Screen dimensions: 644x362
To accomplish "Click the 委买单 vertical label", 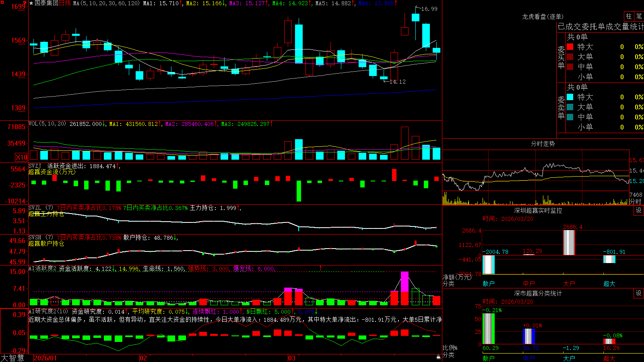I will pyautogui.click(x=561, y=57).
